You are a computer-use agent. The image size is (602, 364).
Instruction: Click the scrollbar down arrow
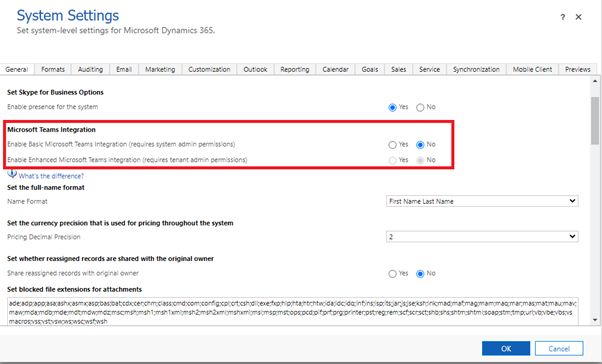coord(595,320)
